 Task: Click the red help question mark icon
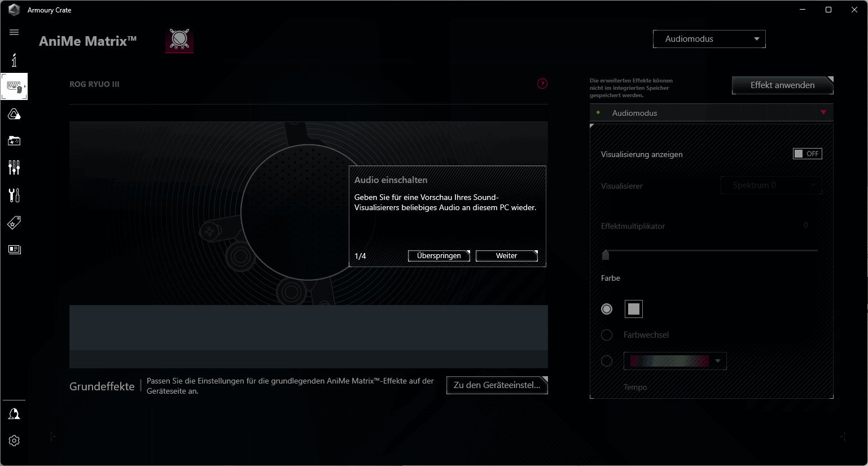click(x=542, y=84)
